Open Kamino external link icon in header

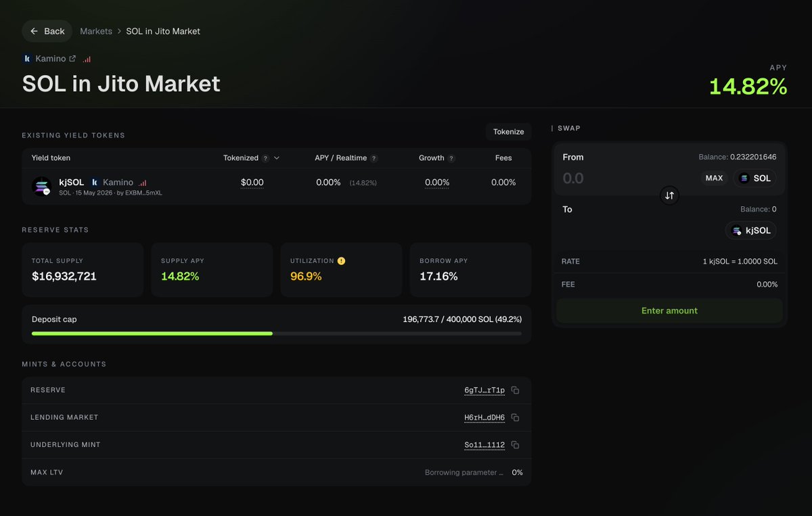pyautogui.click(x=73, y=59)
